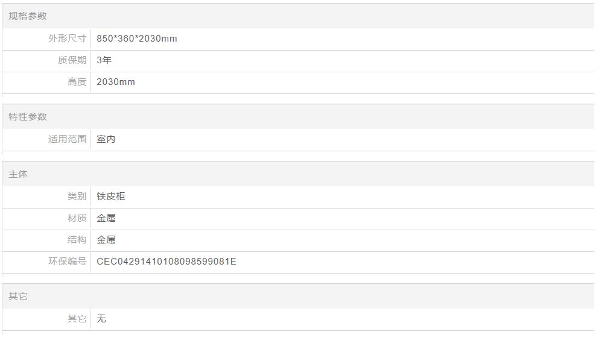Click the 结构 label
Viewport: 599px width, 364px height.
pos(77,240)
